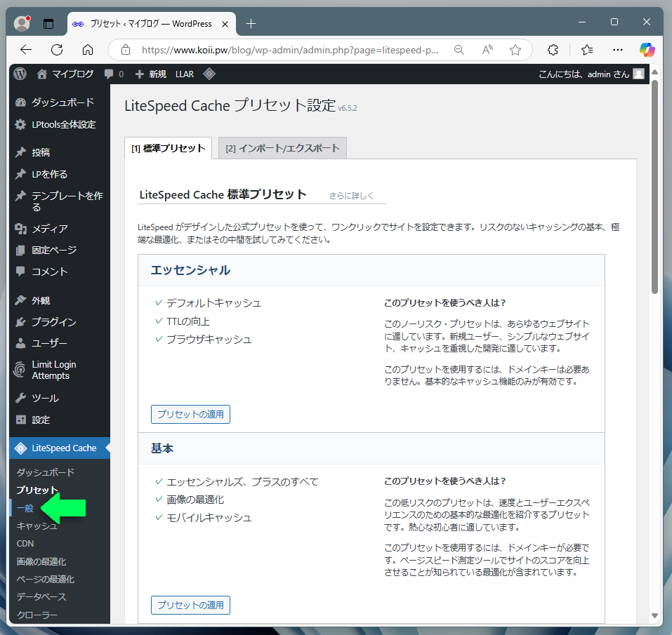Open データベース submenu item
The width and height of the screenshot is (672, 635).
pos(41,597)
